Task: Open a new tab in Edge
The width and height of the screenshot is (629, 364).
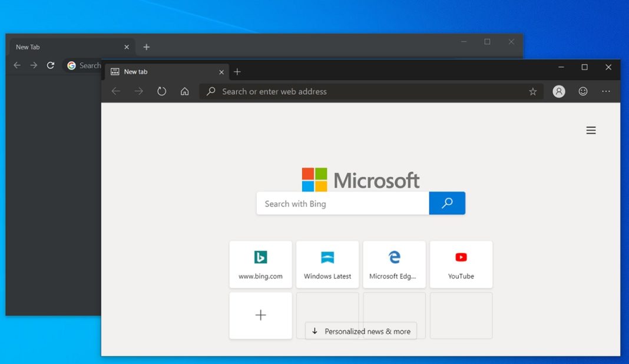Action: [237, 72]
